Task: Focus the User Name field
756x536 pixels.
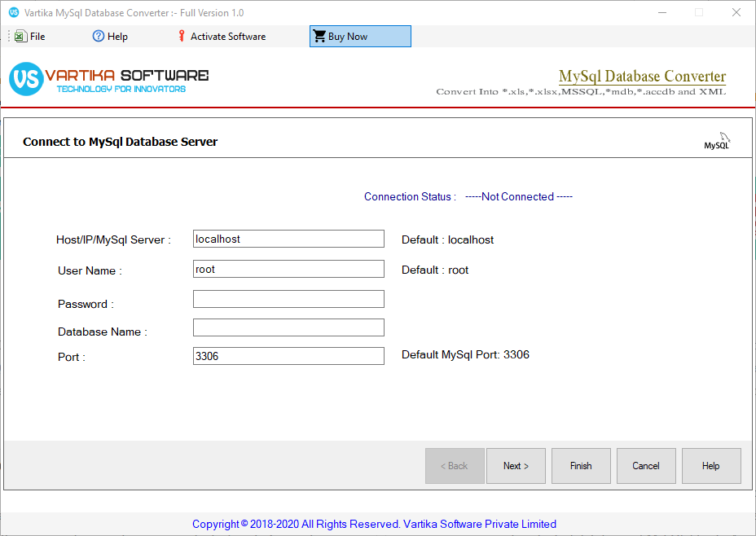Action: [x=288, y=269]
